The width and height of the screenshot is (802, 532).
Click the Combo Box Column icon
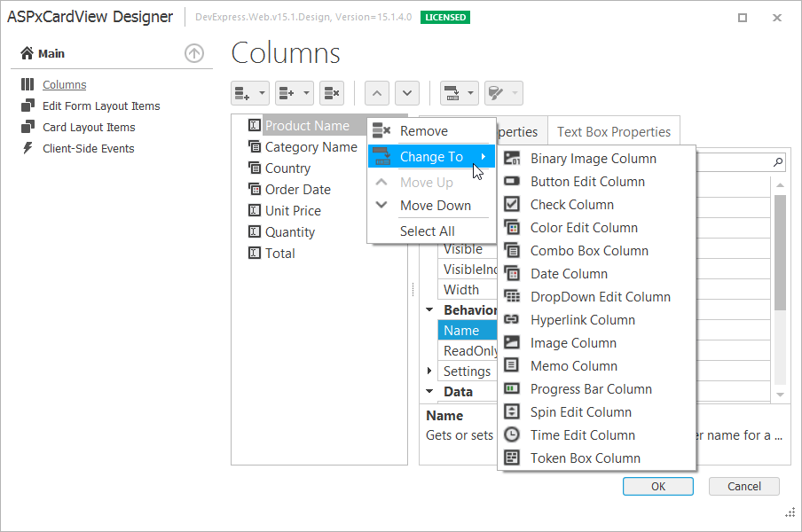click(512, 250)
